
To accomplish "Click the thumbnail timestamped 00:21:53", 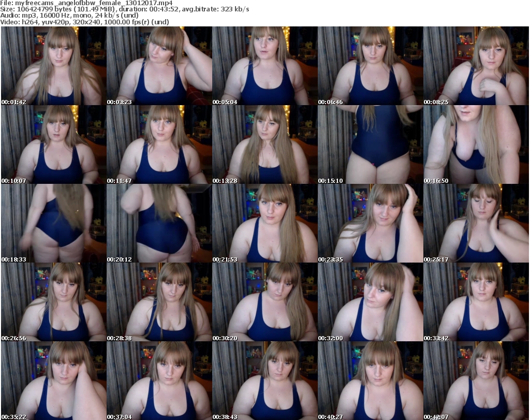I will click(x=264, y=223).
